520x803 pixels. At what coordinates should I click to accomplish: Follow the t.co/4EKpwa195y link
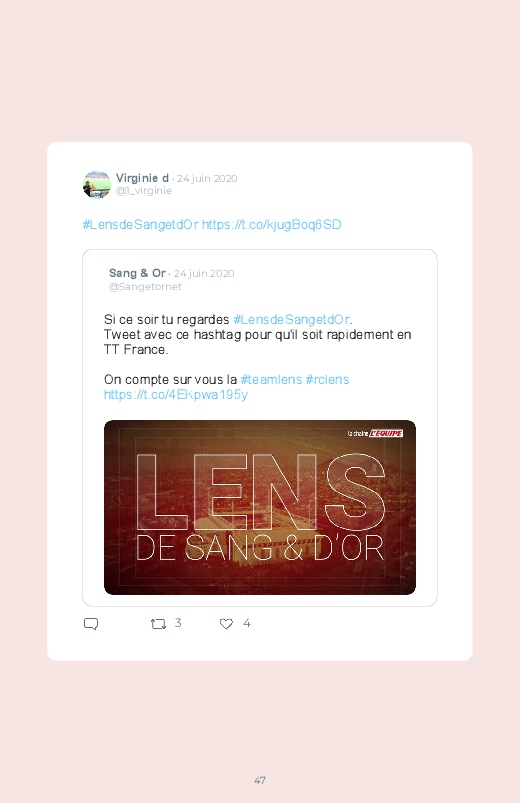click(176, 395)
